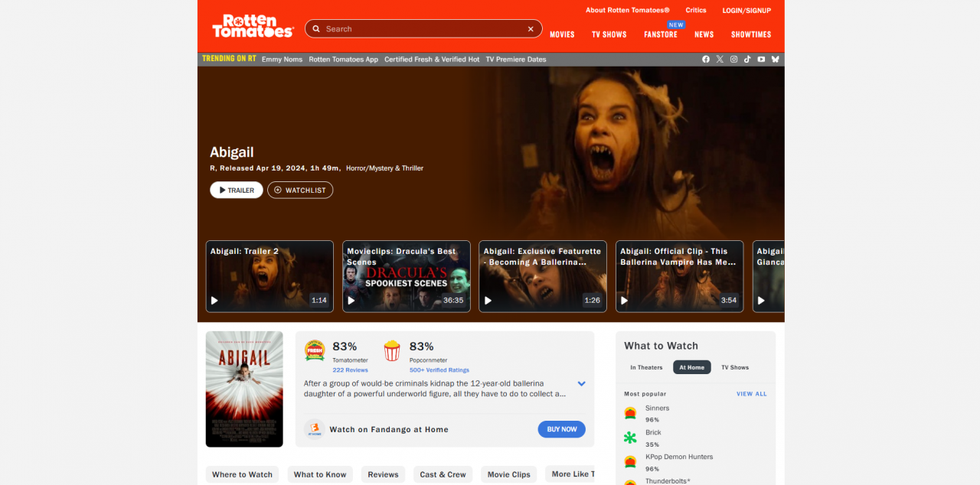Open the KPop Demon Hunters title
This screenshot has width=980, height=485.
coord(679,457)
